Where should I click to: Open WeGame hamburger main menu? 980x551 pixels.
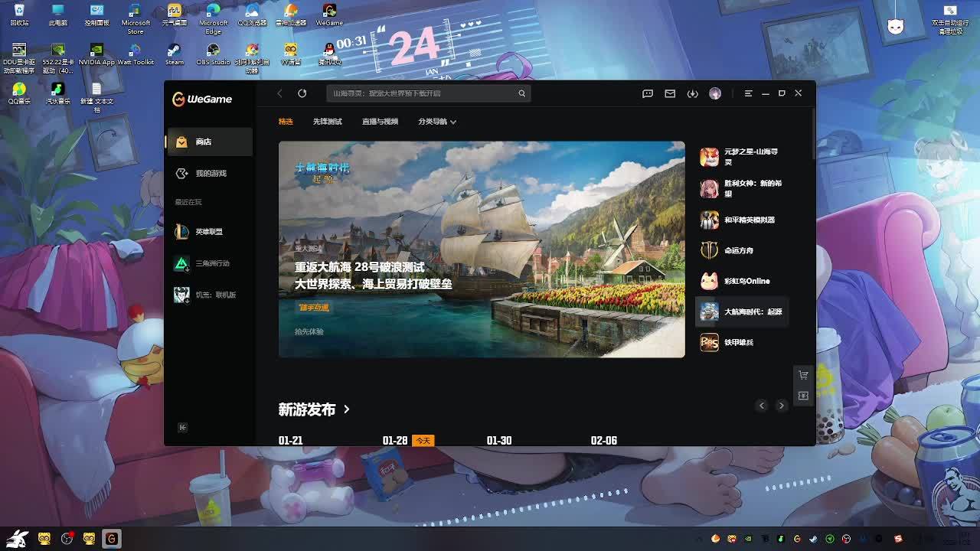coord(748,93)
